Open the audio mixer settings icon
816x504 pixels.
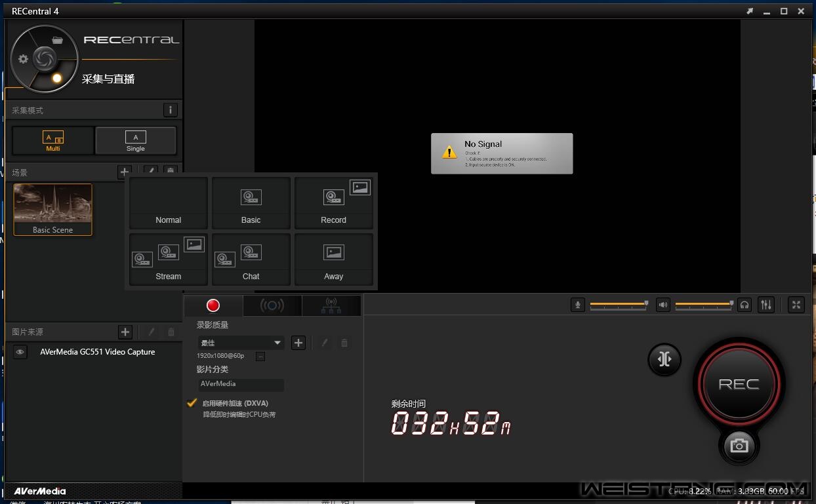765,305
